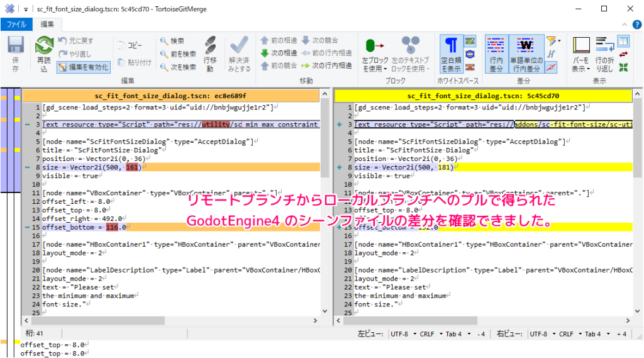Click right pane vertical scrollbar thumb
644x358 pixels.
point(638,138)
